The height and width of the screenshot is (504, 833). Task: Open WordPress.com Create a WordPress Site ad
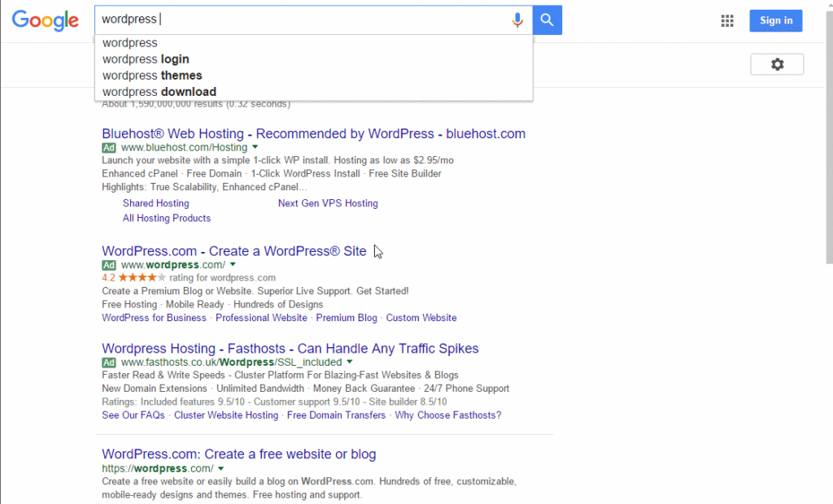click(x=233, y=251)
